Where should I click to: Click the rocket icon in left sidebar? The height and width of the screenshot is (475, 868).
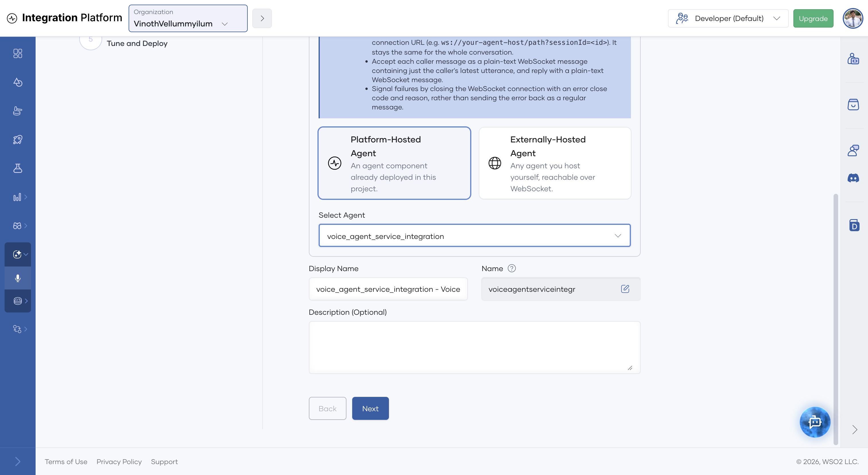18,140
